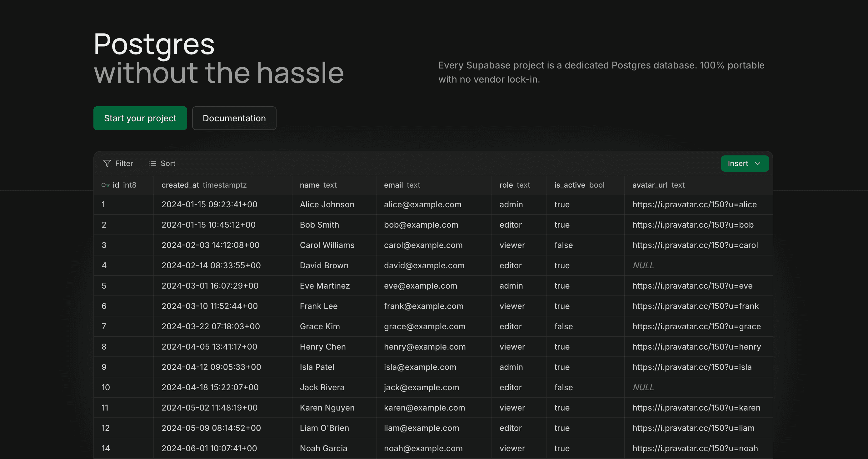Click the Start your project button
The width and height of the screenshot is (868, 459).
coord(140,119)
